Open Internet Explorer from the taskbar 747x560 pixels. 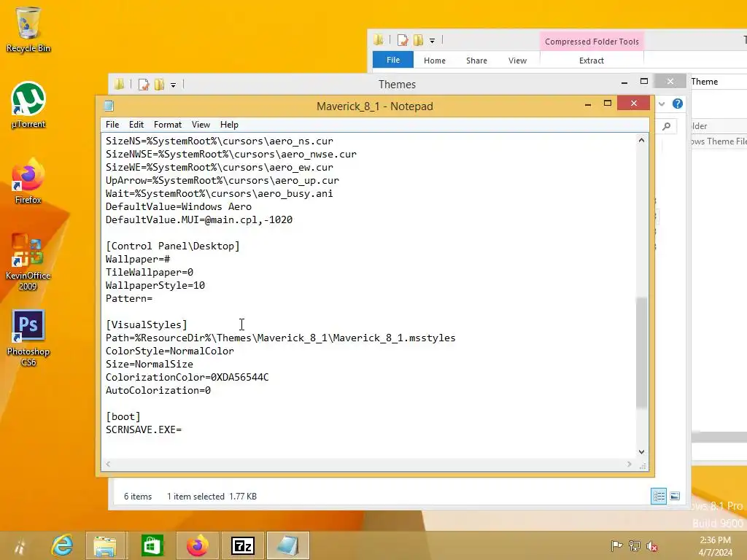(x=62, y=545)
